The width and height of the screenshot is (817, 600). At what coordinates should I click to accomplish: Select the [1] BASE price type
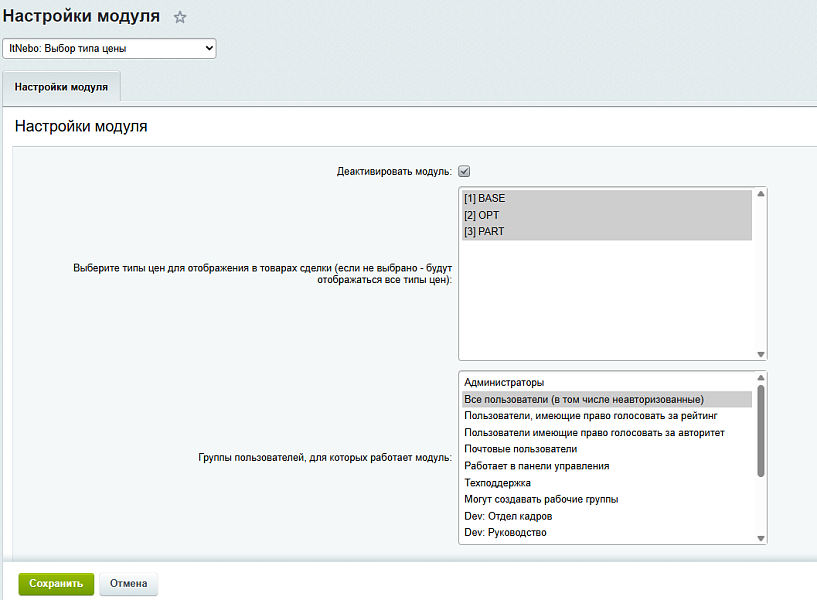(x=607, y=198)
